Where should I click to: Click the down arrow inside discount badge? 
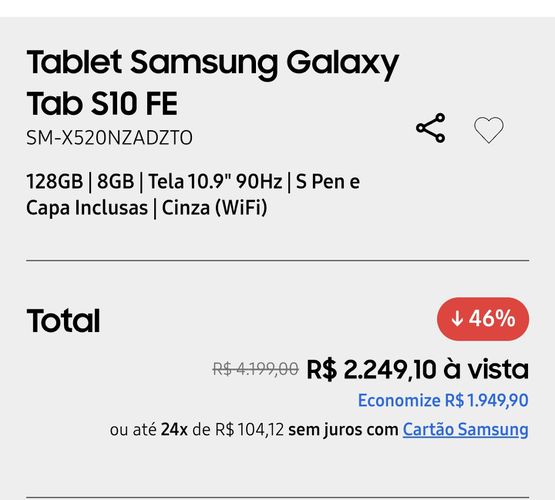[x=457, y=318]
